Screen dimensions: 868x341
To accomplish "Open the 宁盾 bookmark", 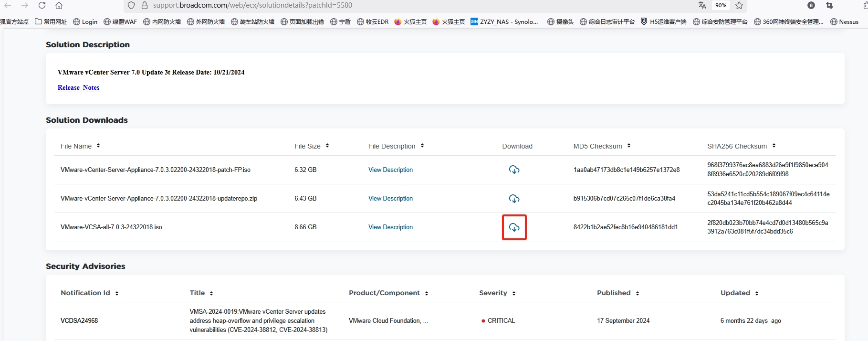I will pos(341,21).
